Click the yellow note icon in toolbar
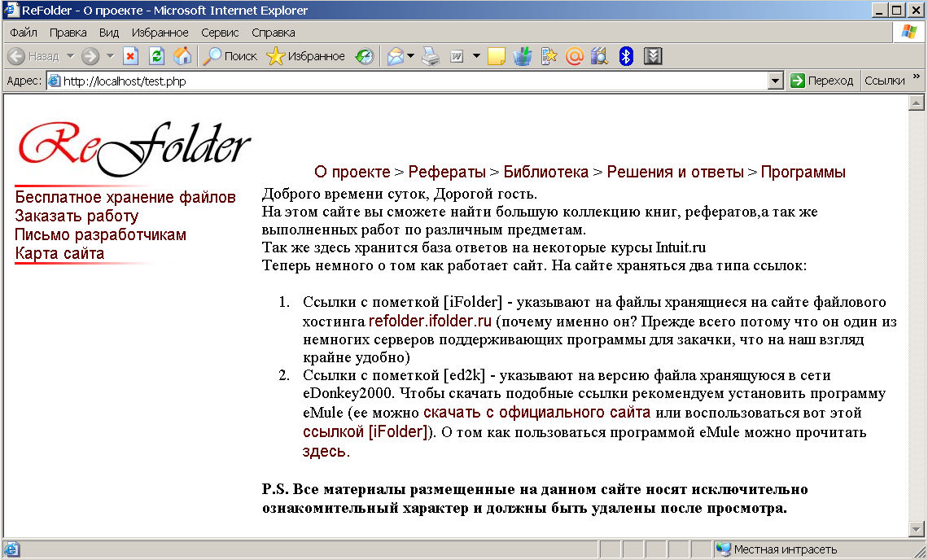 (x=496, y=56)
